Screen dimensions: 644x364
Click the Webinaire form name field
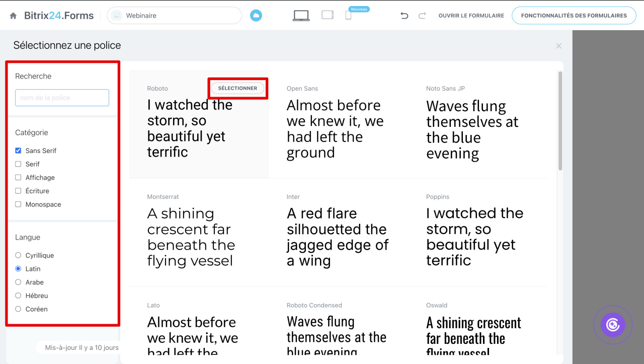[175, 16]
